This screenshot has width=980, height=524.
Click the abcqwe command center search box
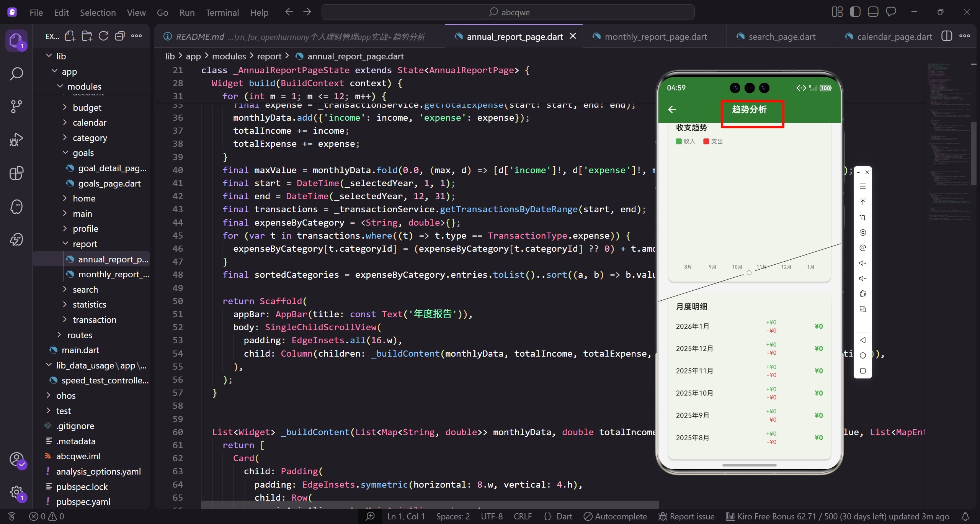tap(508, 12)
